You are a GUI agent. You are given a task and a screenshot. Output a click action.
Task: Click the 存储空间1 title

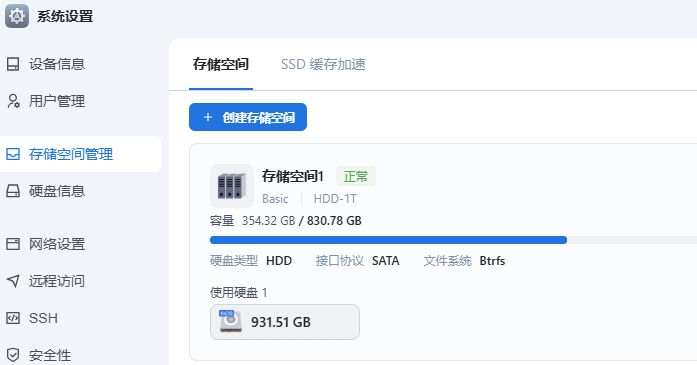click(292, 176)
